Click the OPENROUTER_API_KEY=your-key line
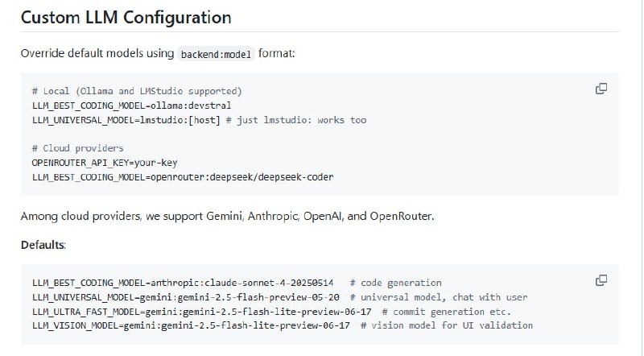Image resolution: width=644 pixels, height=356 pixels. [x=105, y=162]
